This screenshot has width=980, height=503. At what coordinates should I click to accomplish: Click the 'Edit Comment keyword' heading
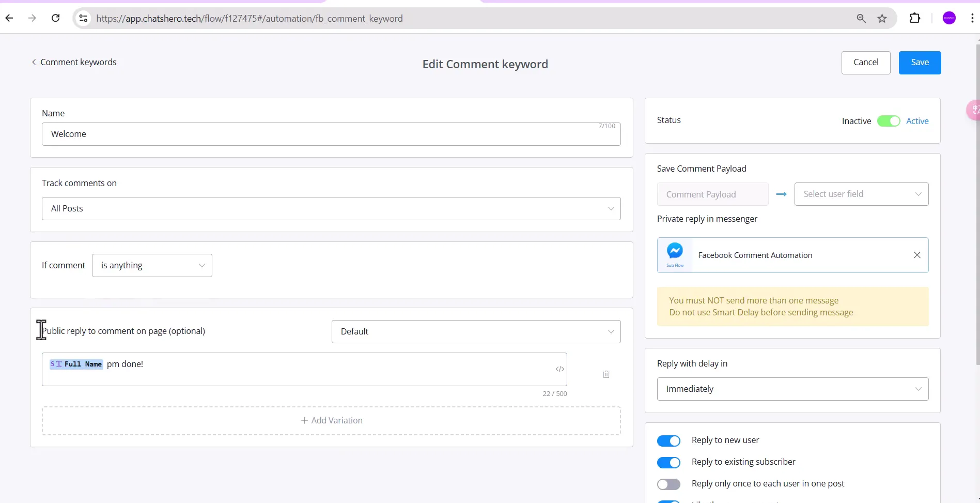[x=485, y=64]
